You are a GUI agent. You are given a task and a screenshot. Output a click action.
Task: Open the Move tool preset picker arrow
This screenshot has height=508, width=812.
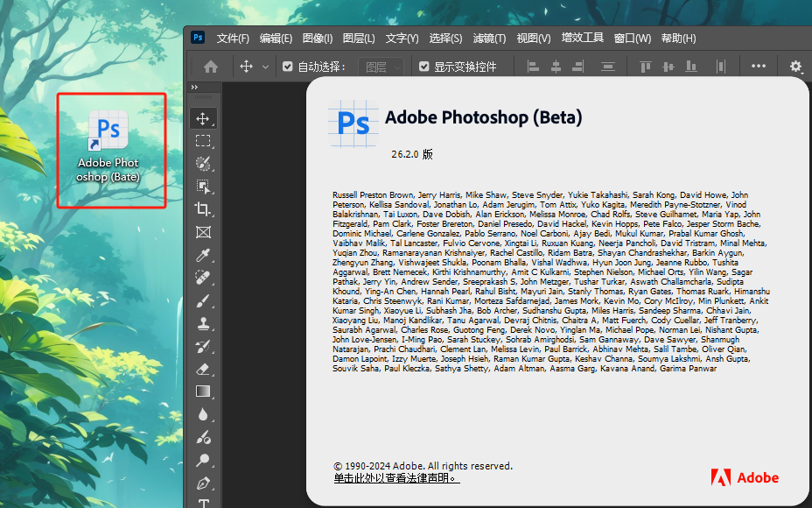coord(265,67)
